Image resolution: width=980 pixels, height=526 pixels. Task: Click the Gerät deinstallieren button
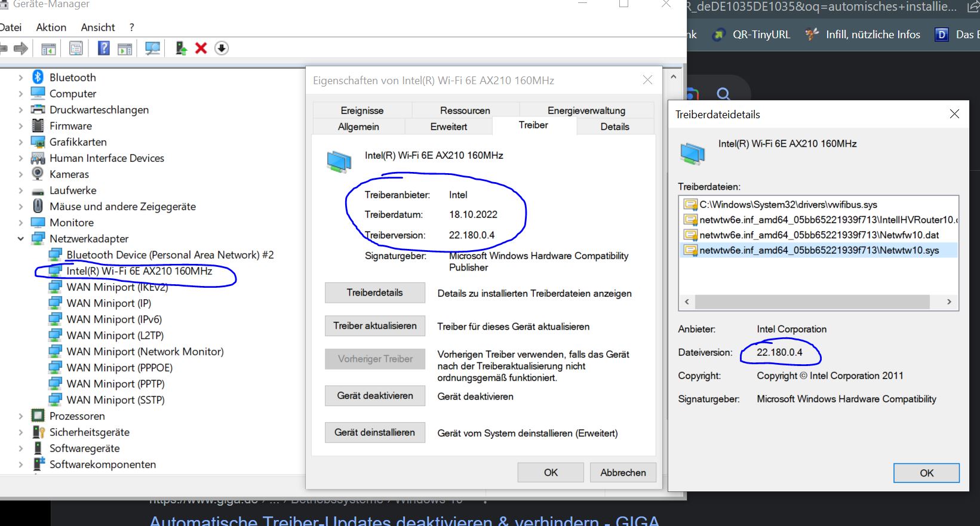click(375, 432)
